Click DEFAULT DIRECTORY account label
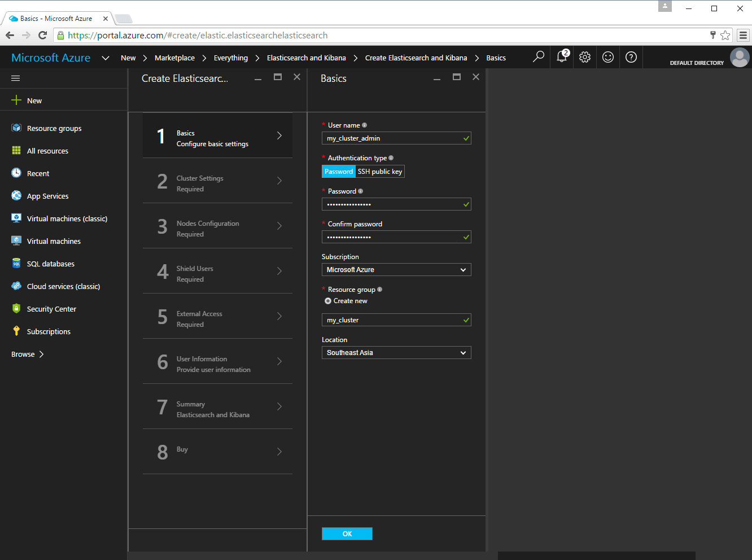 click(x=697, y=63)
